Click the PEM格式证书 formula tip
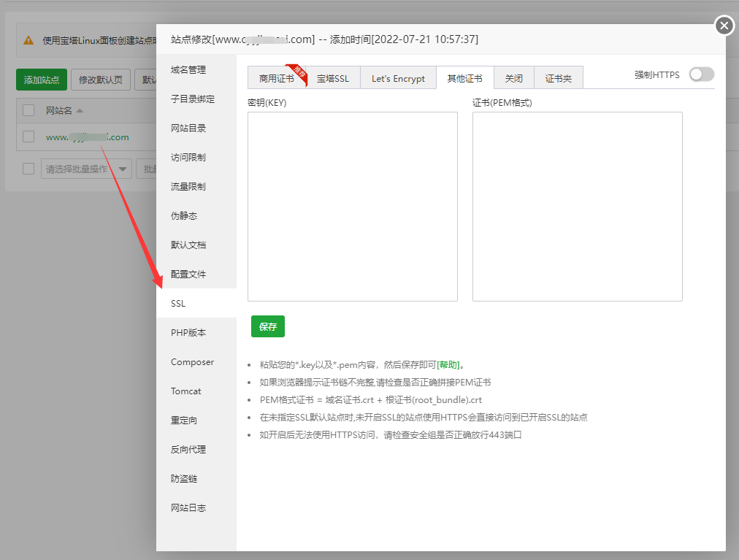The width and height of the screenshot is (739, 560). [x=371, y=400]
